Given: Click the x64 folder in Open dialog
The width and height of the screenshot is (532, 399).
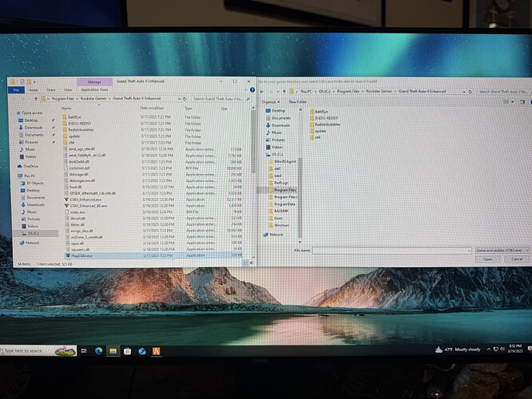Looking at the screenshot, I should [x=316, y=137].
